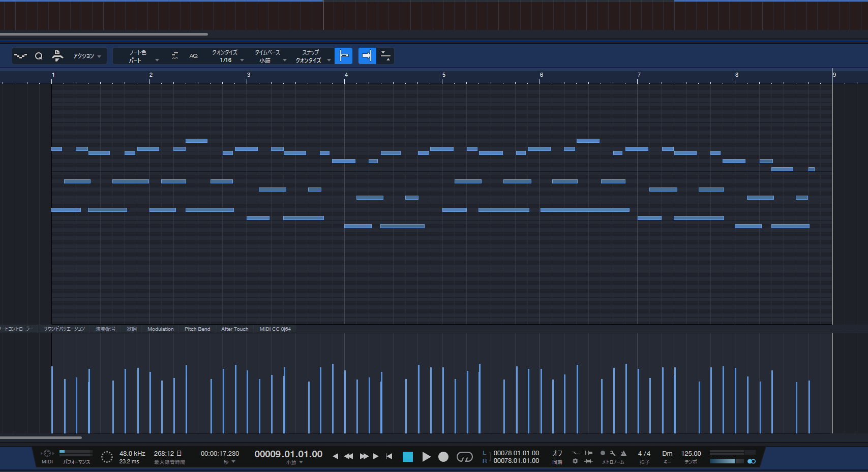Toggle the metronome click dot
The height and width of the screenshot is (472, 868).
coord(603,453)
